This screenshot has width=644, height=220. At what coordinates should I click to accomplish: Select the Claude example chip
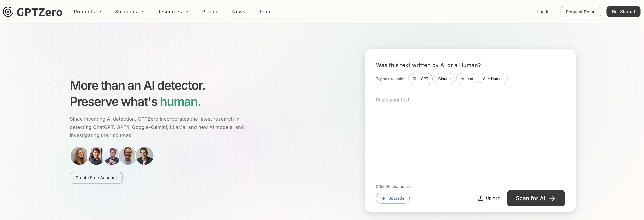pyautogui.click(x=444, y=79)
